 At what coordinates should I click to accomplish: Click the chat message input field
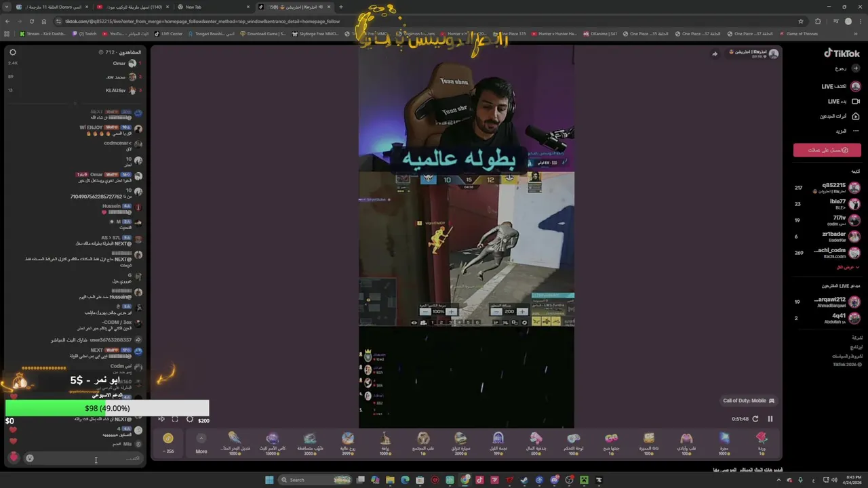click(85, 458)
